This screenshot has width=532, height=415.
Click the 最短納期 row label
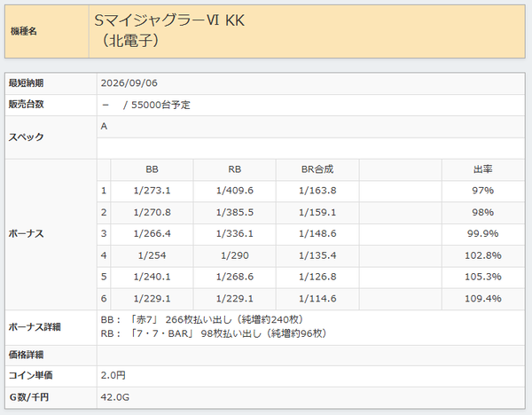(26, 83)
